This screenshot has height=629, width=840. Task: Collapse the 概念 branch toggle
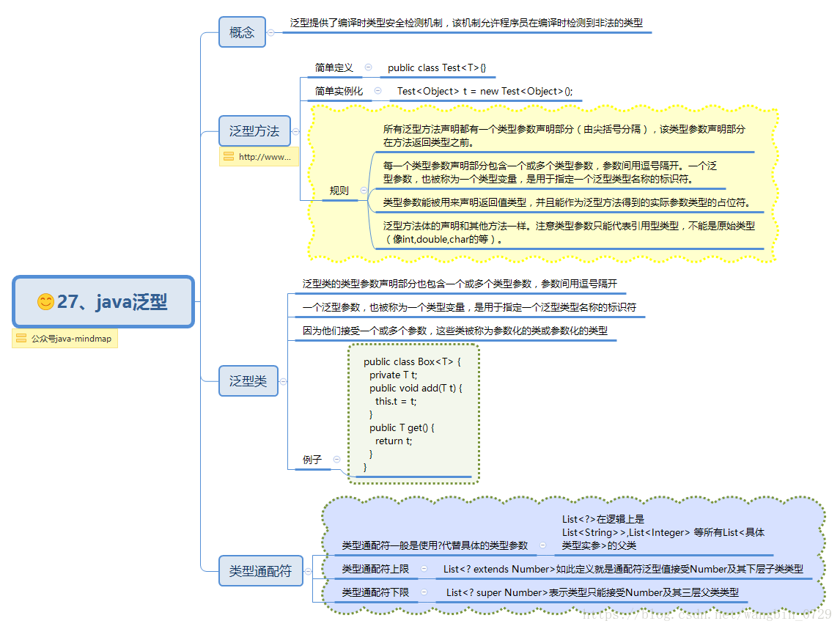tap(271, 33)
